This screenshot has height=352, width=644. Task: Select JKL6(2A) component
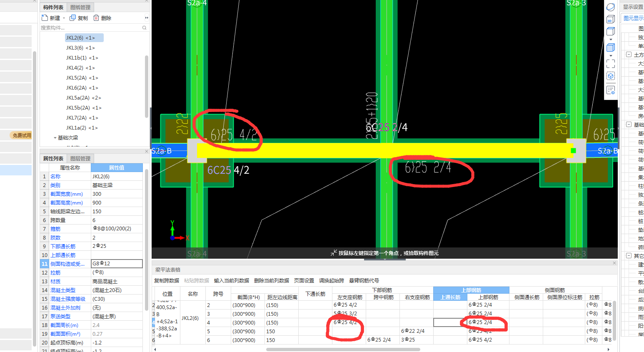(82, 88)
